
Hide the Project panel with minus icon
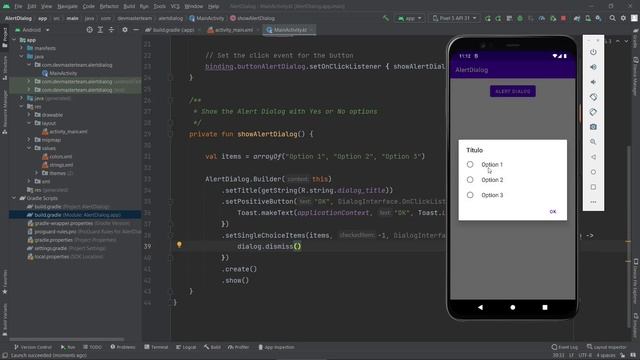[136, 30]
